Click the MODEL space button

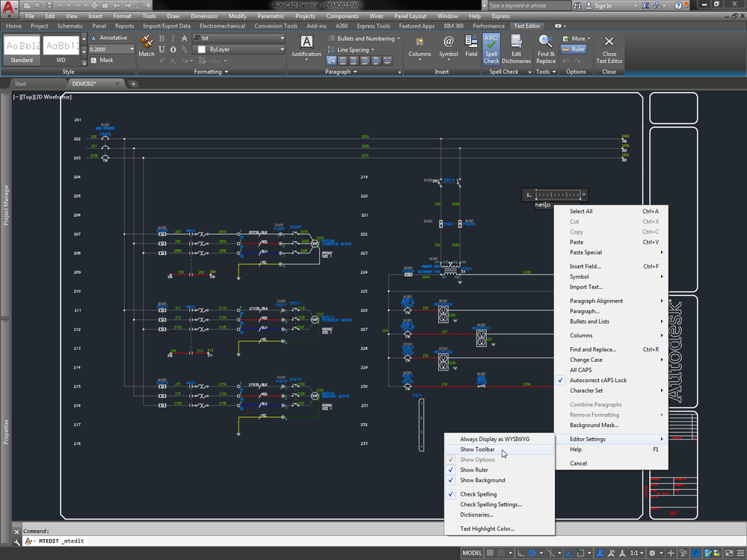click(472, 553)
